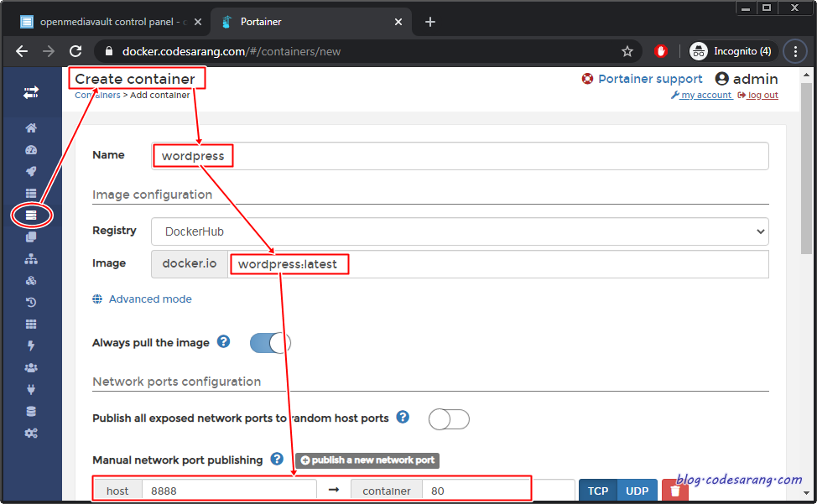Image resolution: width=817 pixels, height=504 pixels.
Task: Click the host port input field
Action: pos(229,491)
